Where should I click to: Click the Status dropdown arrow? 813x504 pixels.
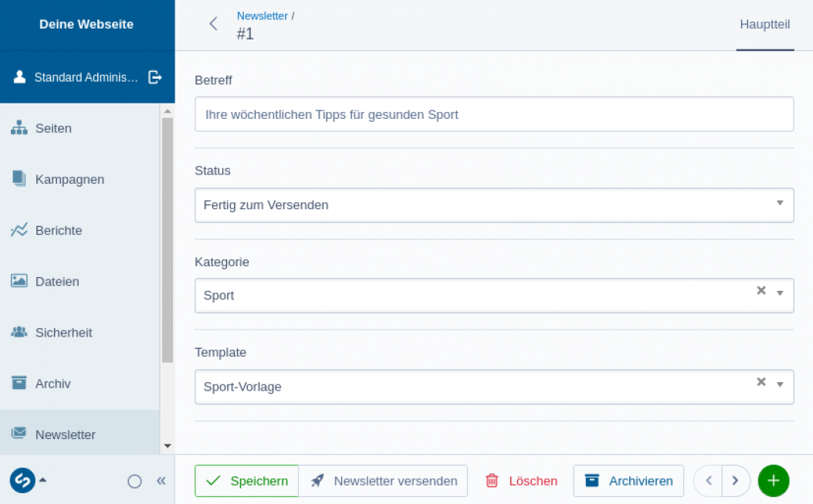pyautogui.click(x=780, y=203)
